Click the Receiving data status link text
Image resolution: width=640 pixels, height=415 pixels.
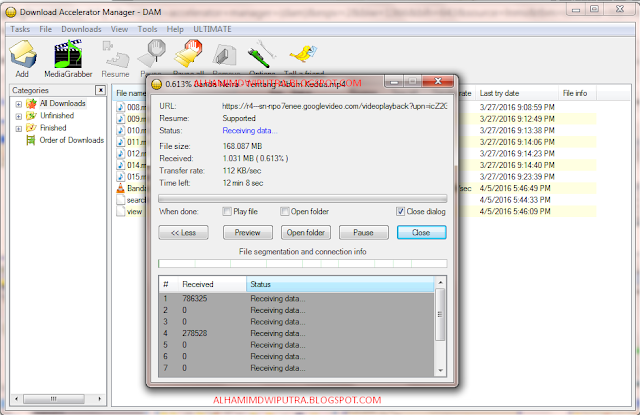click(249, 131)
